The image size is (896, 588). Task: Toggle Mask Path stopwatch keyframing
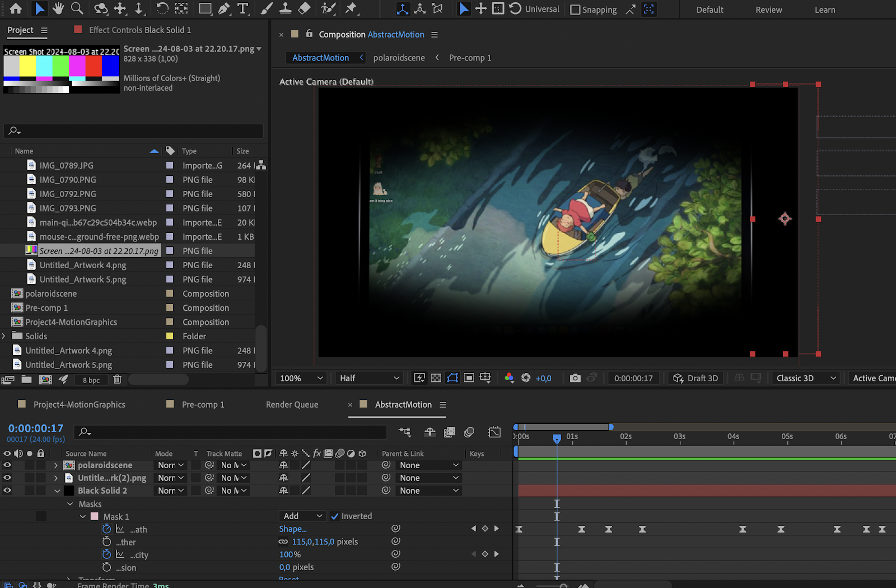106,529
